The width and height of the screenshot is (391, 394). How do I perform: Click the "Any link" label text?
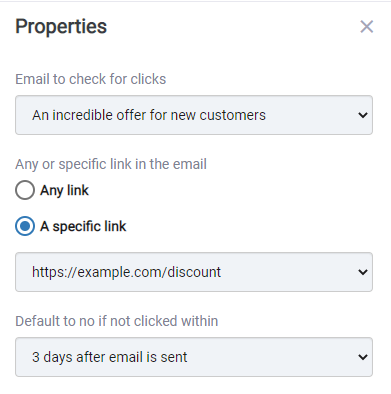pos(64,190)
